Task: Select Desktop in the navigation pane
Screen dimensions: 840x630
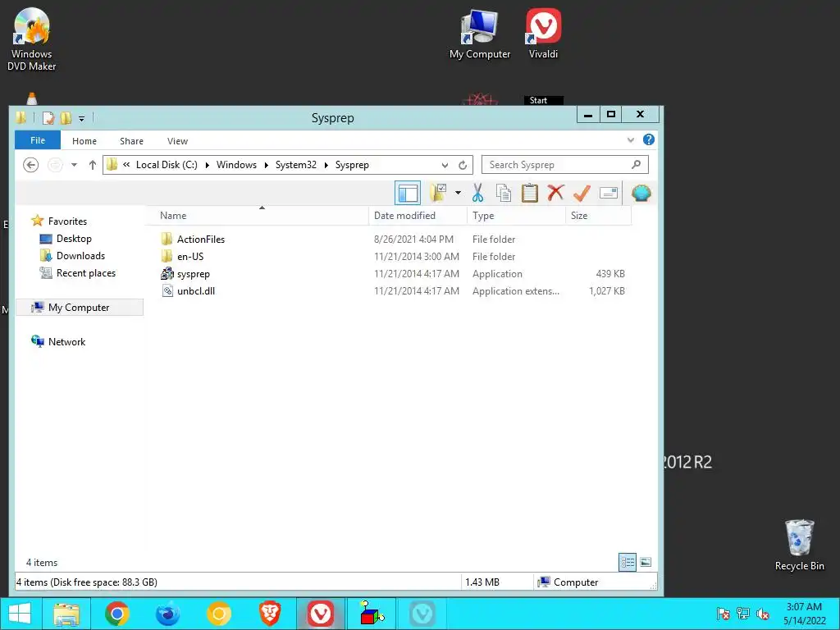Action: tap(74, 239)
